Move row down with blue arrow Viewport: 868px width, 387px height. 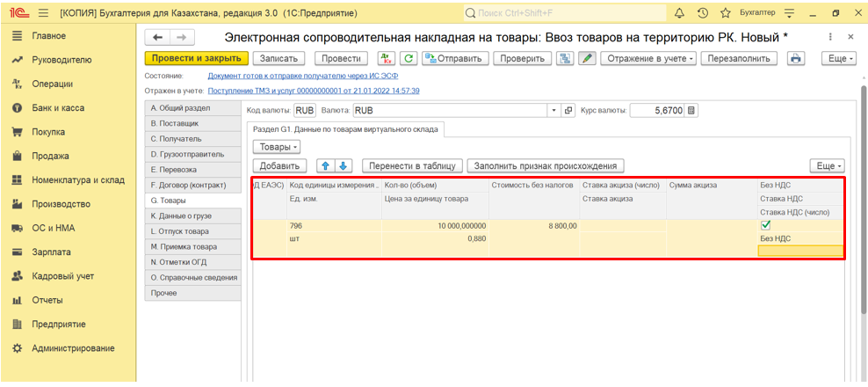(x=344, y=165)
